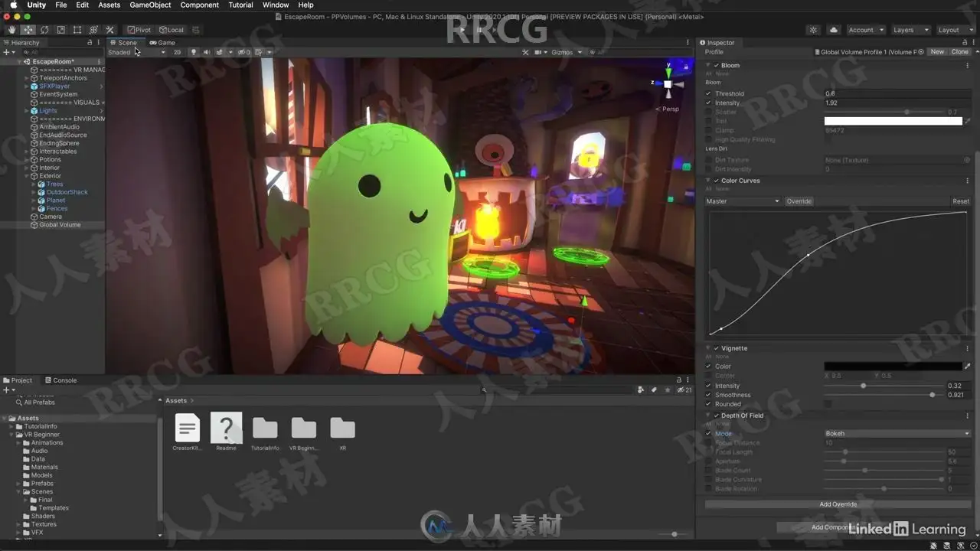Open the Assets menu
This screenshot has width=980, height=551.
(x=109, y=5)
